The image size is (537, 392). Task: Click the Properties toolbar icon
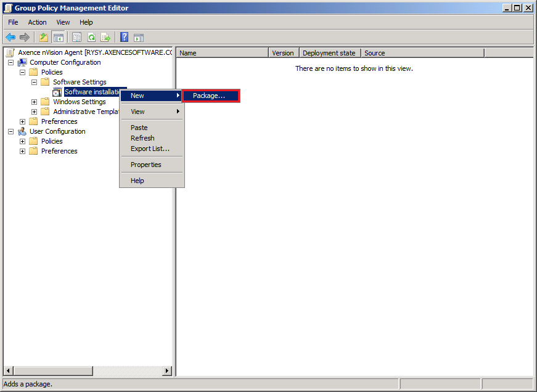tap(77, 38)
